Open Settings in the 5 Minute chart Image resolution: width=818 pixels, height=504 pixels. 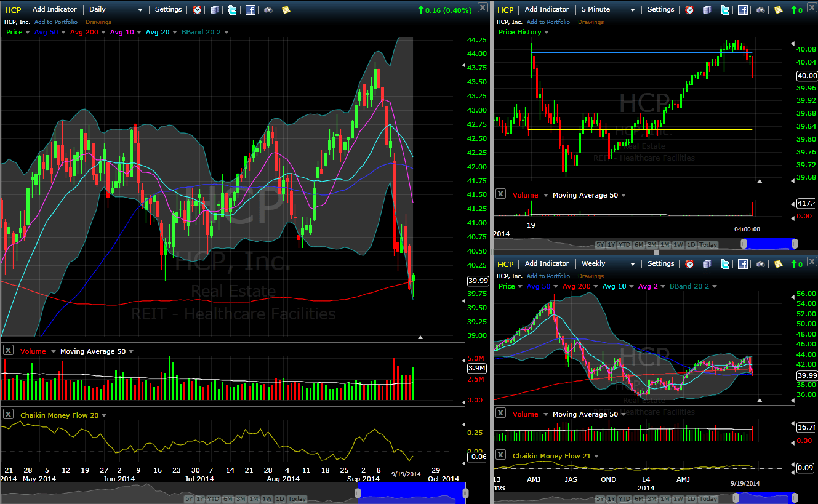click(660, 10)
